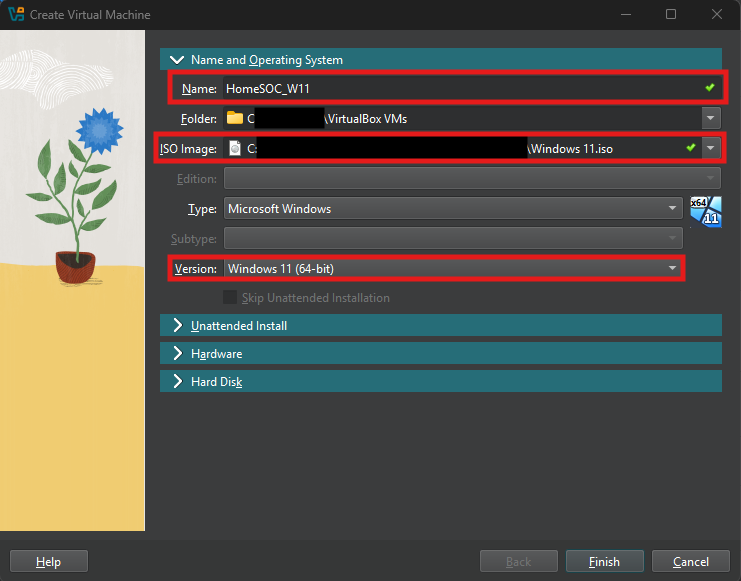
Task: Open the Folder dropdown arrow
Action: coord(711,118)
